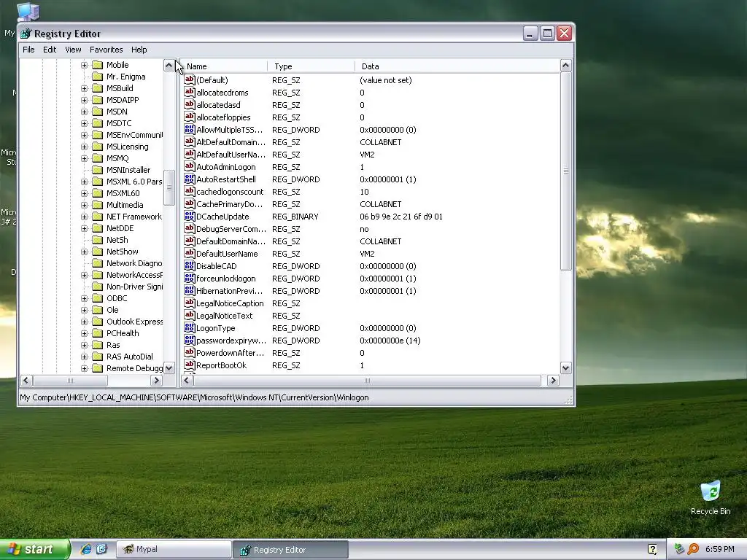This screenshot has width=747, height=560.
Task: Click the icon of LegalNoticeText
Action: coord(190,315)
